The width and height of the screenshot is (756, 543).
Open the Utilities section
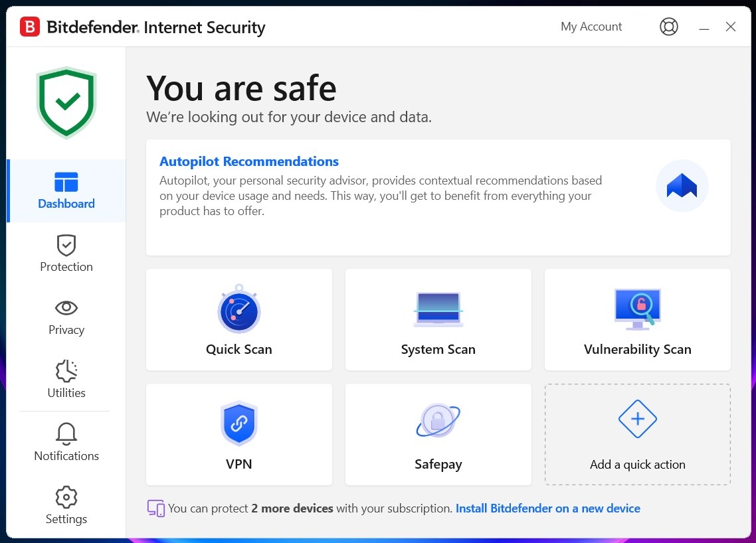[66, 380]
